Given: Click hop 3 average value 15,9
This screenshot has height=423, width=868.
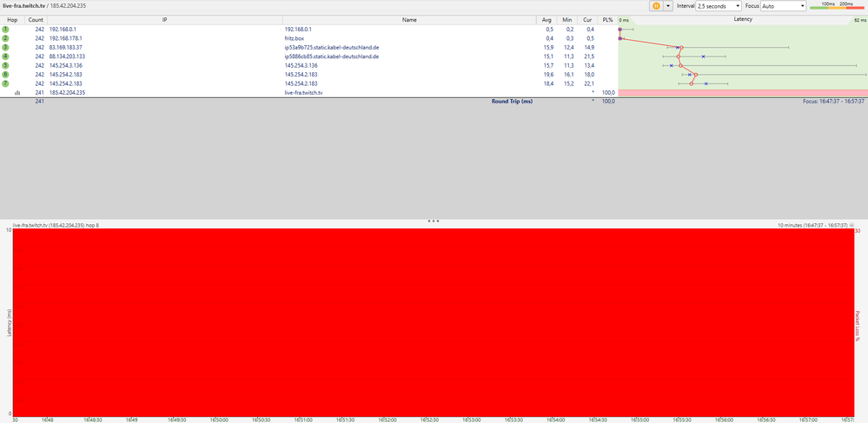Looking at the screenshot, I should click(x=548, y=47).
